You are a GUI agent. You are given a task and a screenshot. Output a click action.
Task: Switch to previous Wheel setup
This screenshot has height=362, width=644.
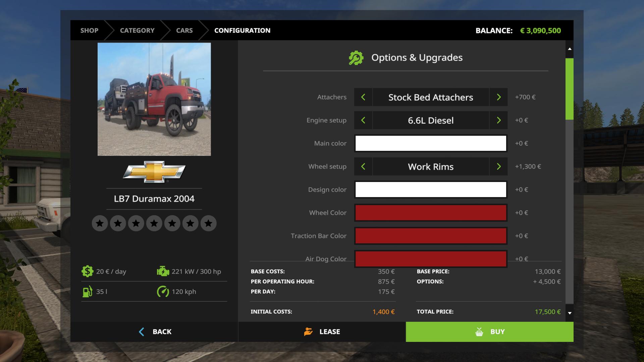(363, 167)
